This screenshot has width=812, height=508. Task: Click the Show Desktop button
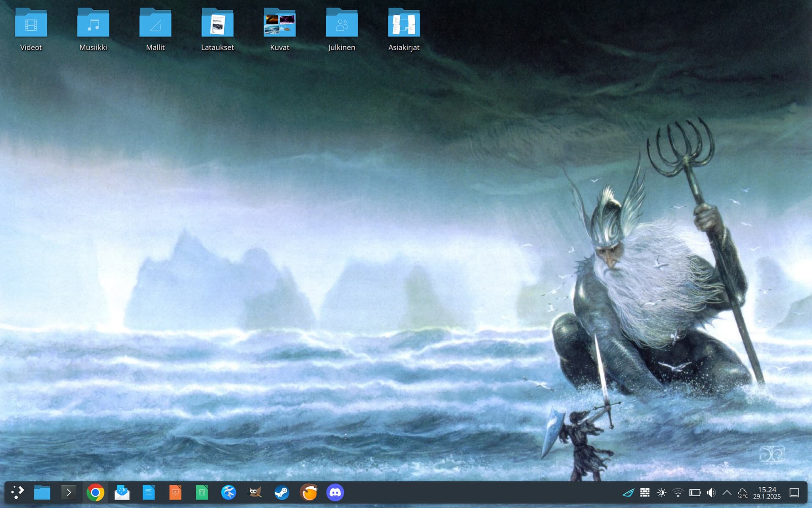[x=794, y=492]
